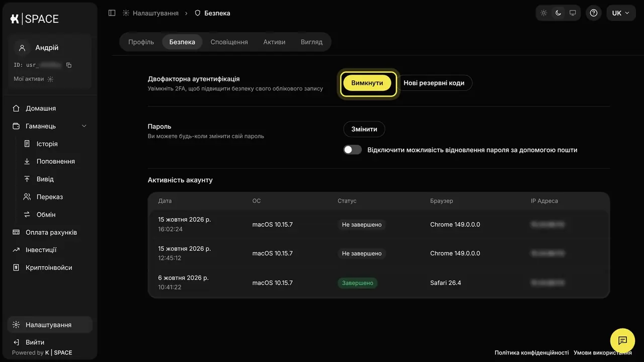This screenshot has width=644, height=362.
Task: Open Обмін exchange icon
Action: [x=27, y=215]
